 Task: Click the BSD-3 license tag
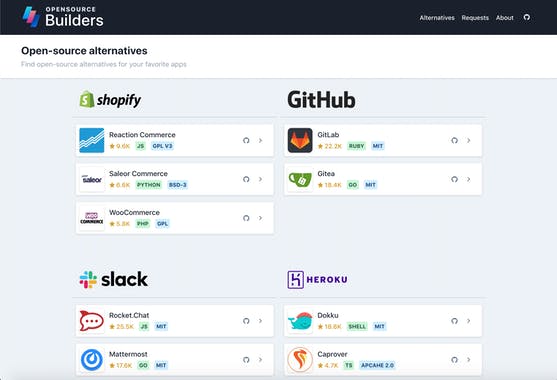(x=178, y=185)
